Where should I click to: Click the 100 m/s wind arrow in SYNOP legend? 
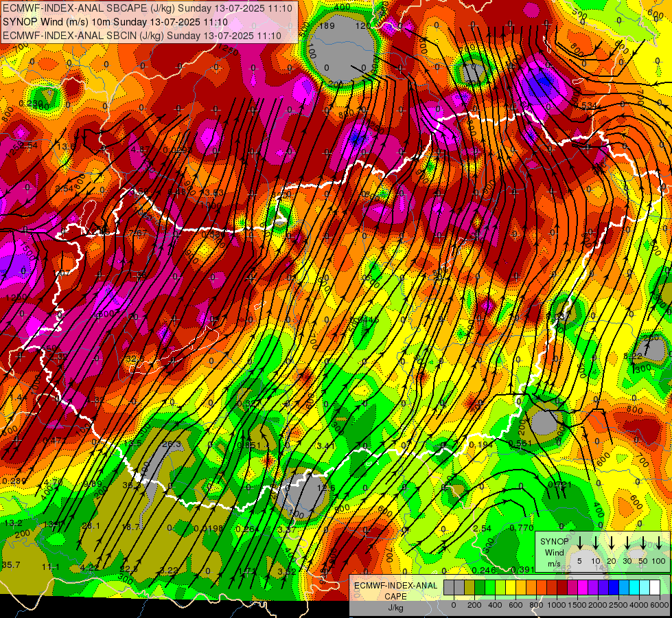coord(659,542)
